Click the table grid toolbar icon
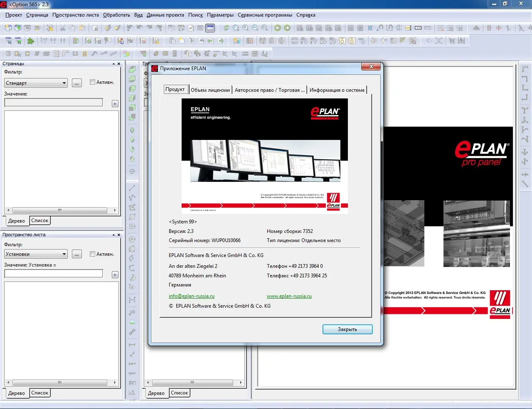 tap(200, 28)
